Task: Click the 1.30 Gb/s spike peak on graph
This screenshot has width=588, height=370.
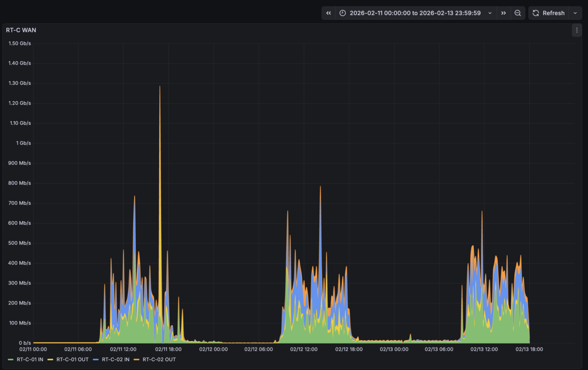Action: coord(160,87)
